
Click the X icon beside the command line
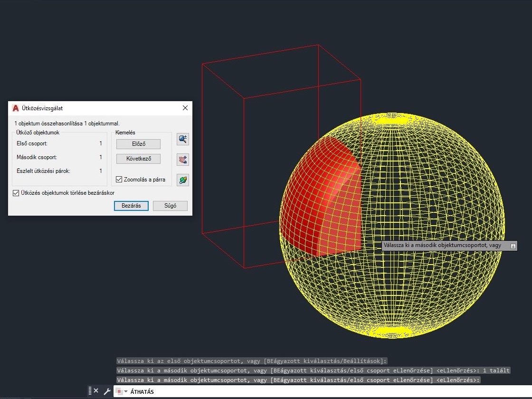pos(96,390)
